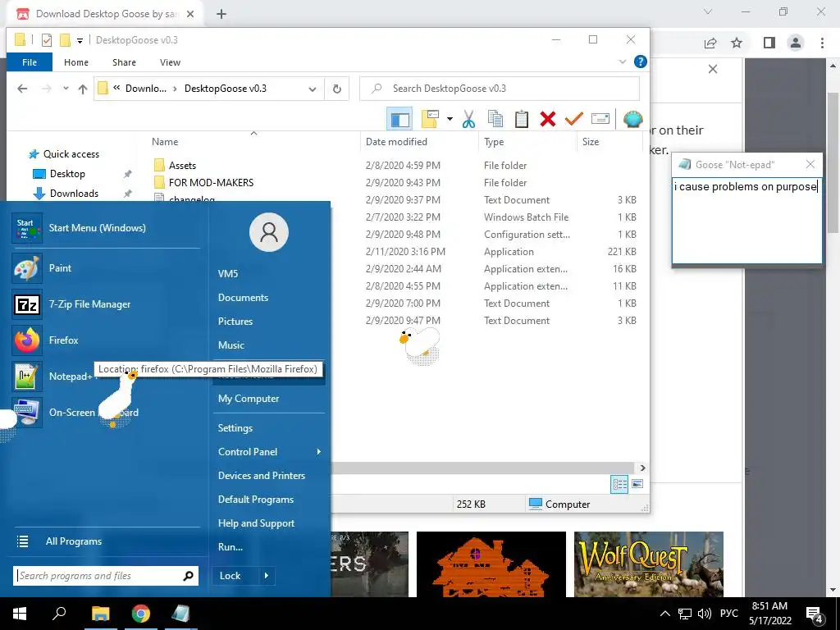Sort by Type column header
This screenshot has width=840, height=630.
click(494, 142)
